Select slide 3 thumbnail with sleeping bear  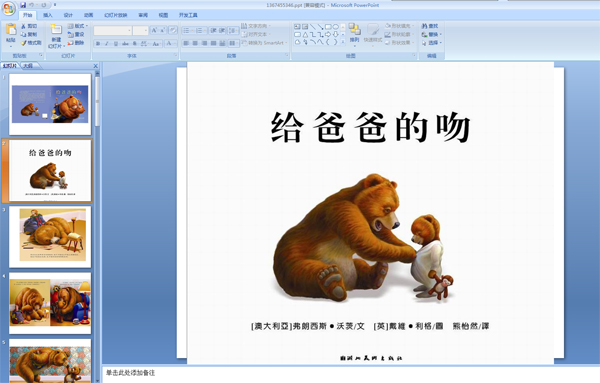coord(50,237)
